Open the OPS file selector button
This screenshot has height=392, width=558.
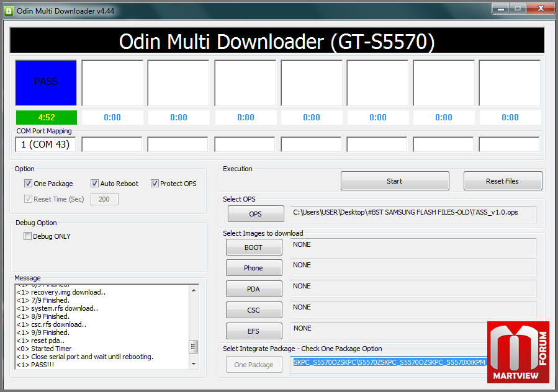[x=256, y=214]
